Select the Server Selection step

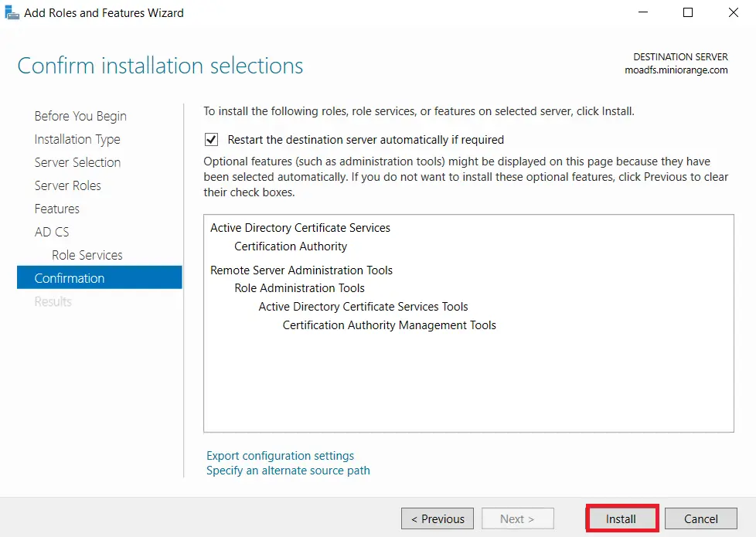pos(77,162)
